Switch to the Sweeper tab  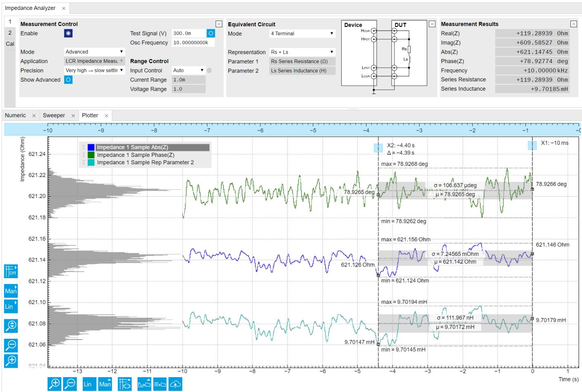pyautogui.click(x=54, y=116)
